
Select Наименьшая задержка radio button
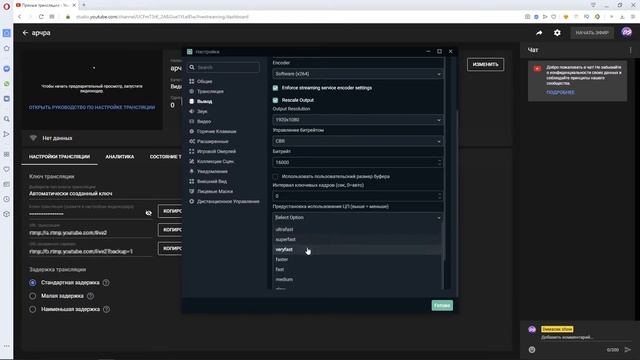click(33, 309)
